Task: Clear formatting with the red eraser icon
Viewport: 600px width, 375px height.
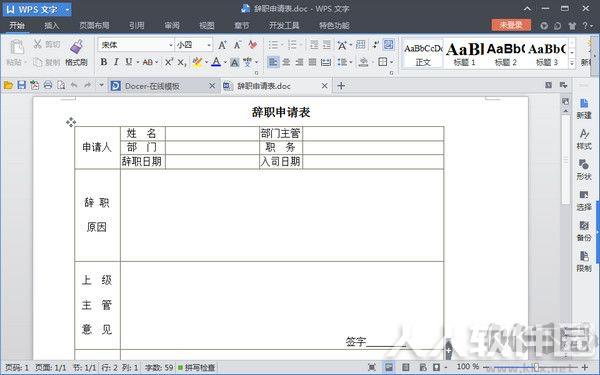Action: tap(253, 45)
